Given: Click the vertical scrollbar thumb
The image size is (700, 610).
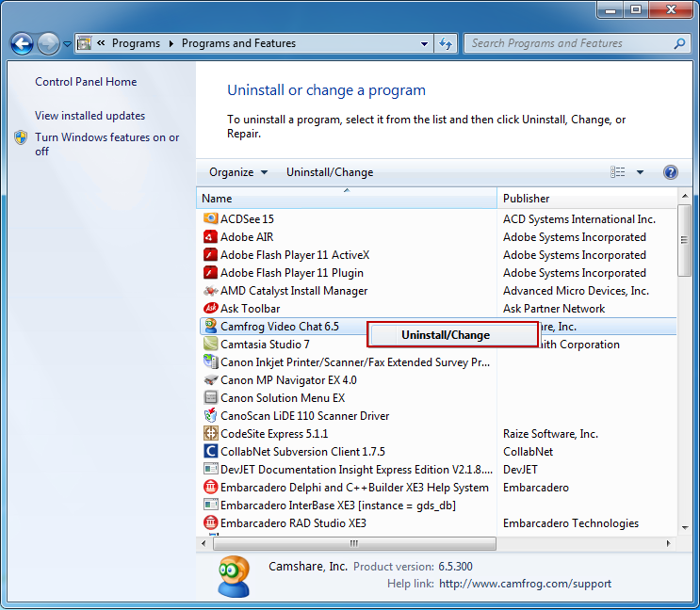Looking at the screenshot, I should (684, 240).
